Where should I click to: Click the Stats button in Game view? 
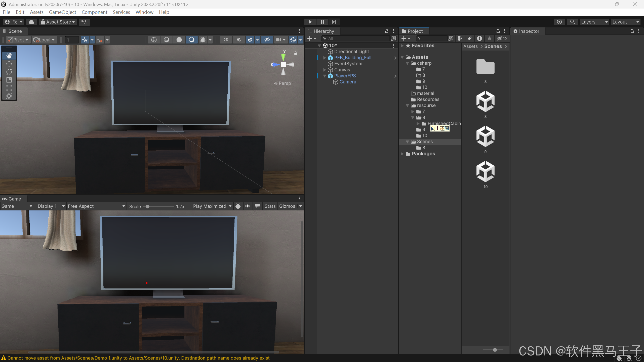(x=270, y=206)
